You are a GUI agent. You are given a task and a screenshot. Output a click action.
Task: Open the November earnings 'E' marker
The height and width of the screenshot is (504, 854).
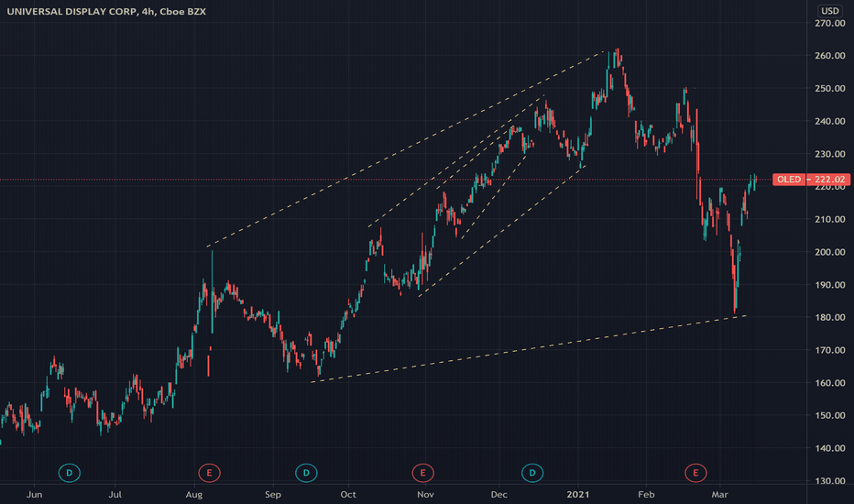422,473
